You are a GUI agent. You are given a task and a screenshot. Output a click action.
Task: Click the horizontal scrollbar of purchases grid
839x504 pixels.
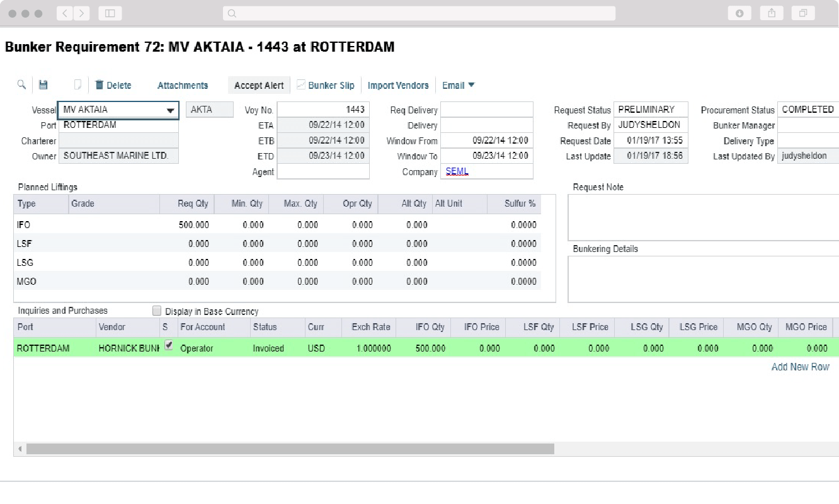coord(290,449)
